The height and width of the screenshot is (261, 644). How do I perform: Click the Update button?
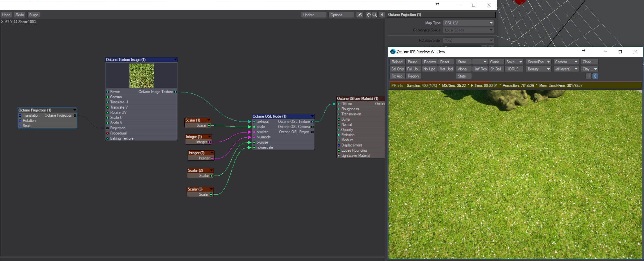click(x=314, y=15)
